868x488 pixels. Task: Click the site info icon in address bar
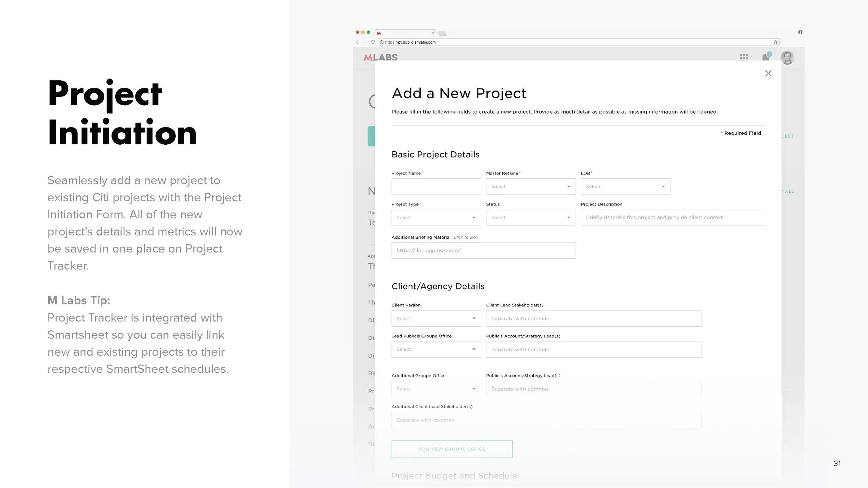pos(382,42)
